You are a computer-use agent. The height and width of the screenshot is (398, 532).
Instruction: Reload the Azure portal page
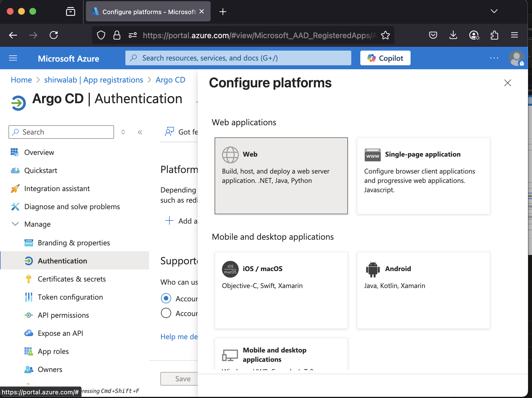coord(54,35)
